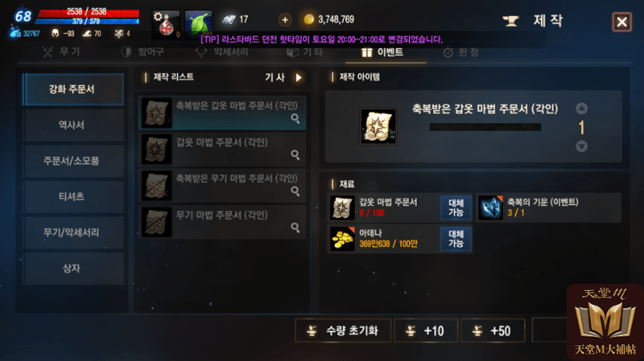Click the plus icon beside the gold amount
The width and height of the screenshot is (644, 361).
pos(285,19)
